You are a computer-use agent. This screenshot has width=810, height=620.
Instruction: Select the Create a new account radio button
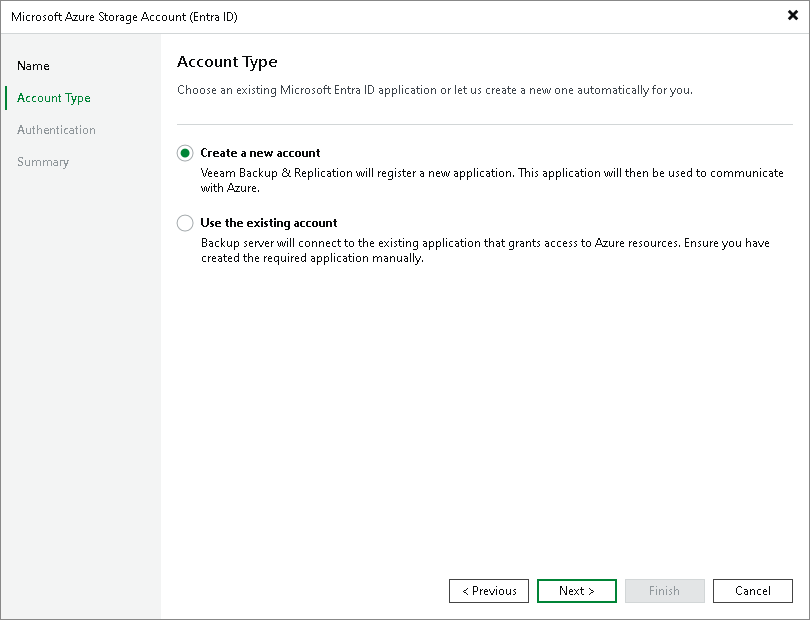[x=185, y=153]
